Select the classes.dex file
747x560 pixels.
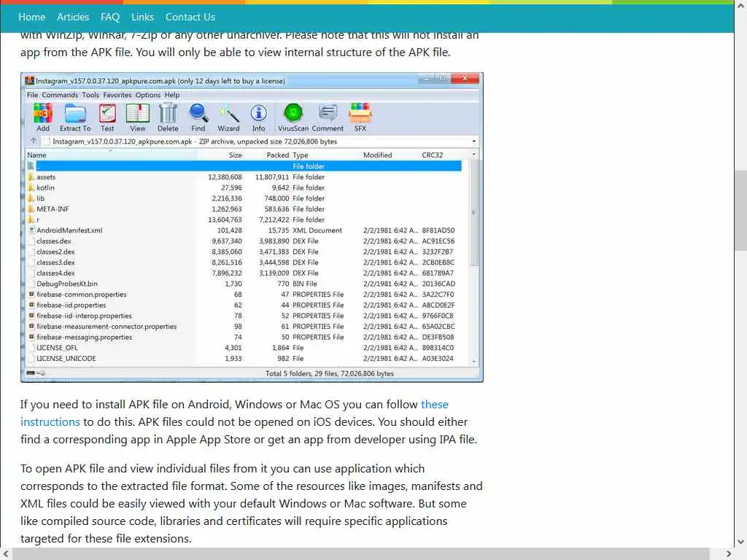coord(244,241)
